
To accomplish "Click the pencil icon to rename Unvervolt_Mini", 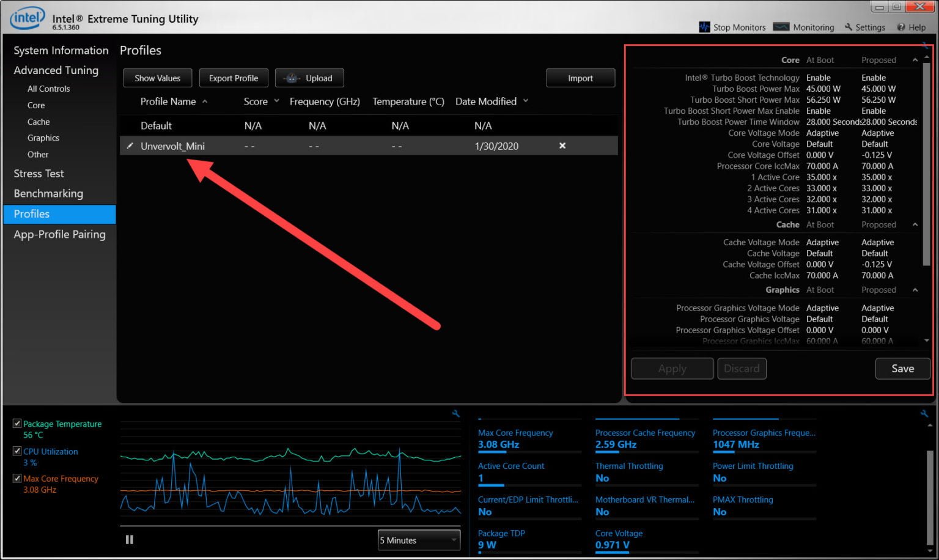I will pyautogui.click(x=130, y=146).
